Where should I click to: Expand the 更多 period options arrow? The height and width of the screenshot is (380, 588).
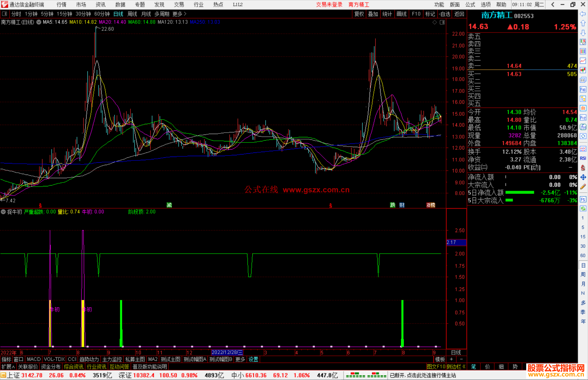[x=185, y=14]
